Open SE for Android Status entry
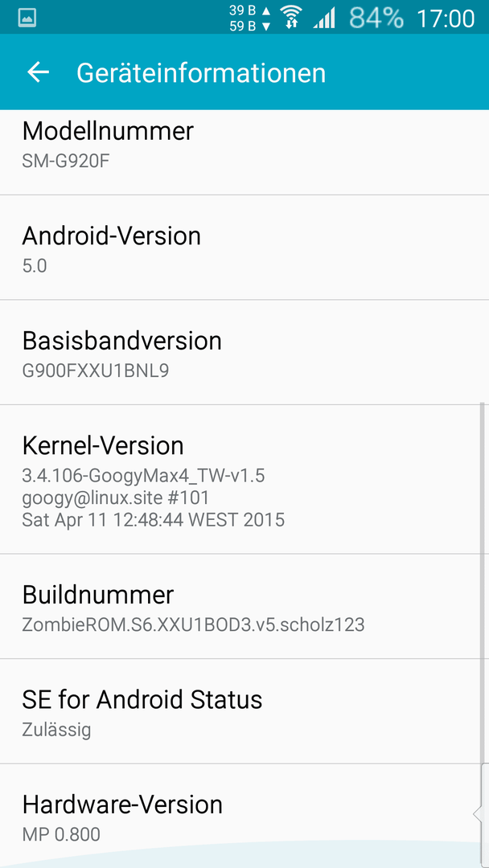 click(x=244, y=710)
